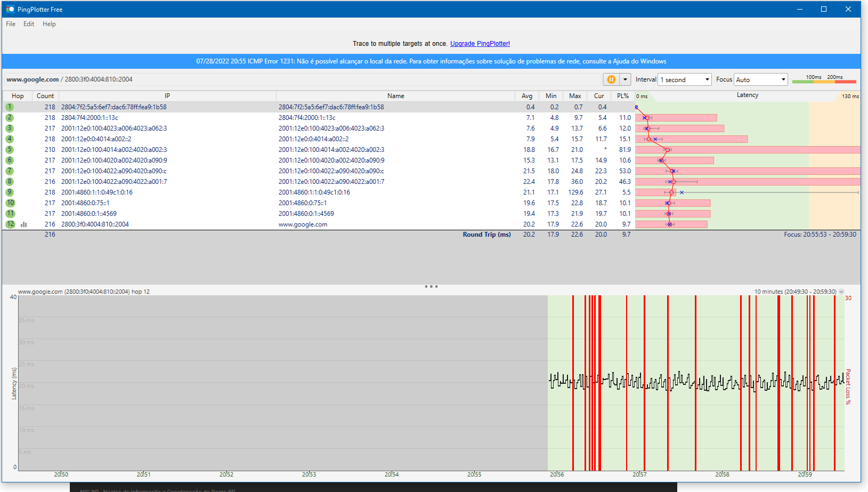Click the 20:58 time label on timeline

coord(722,474)
